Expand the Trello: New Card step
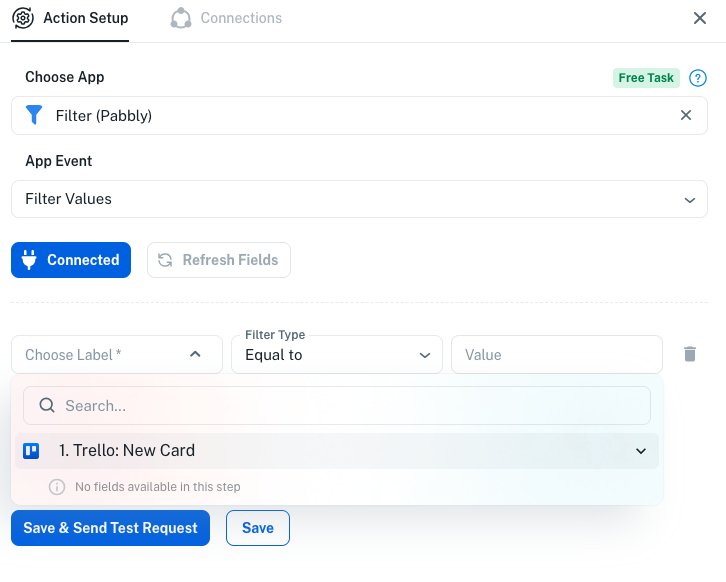 click(641, 451)
